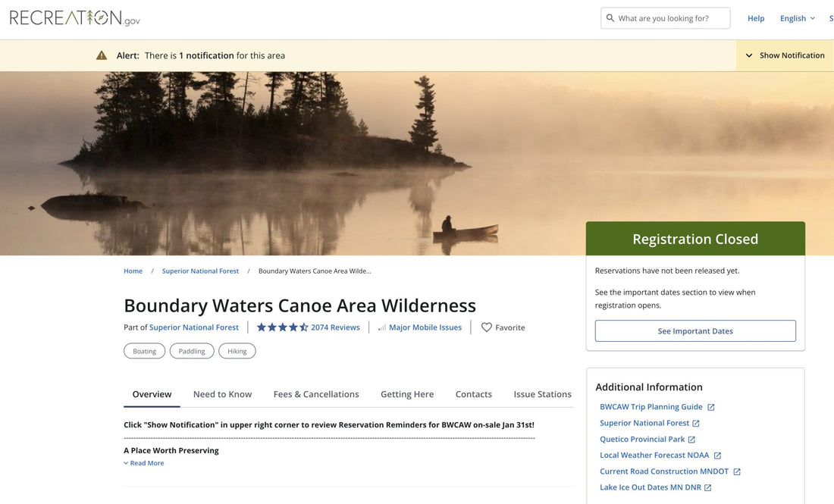Click the search input field
834x504 pixels.
(x=671, y=18)
